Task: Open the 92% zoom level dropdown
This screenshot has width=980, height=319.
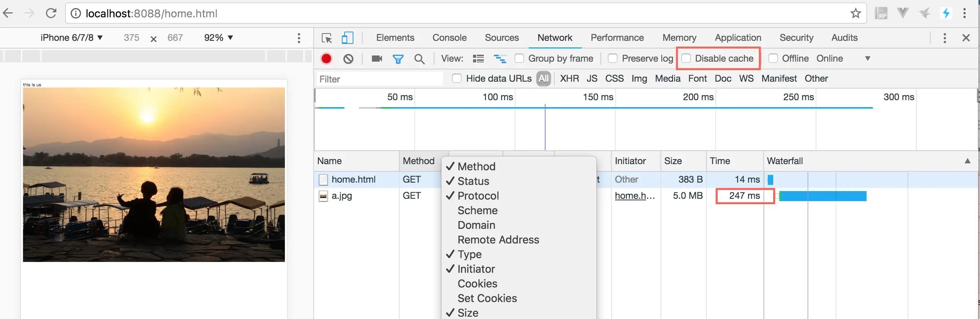Action: (x=218, y=38)
